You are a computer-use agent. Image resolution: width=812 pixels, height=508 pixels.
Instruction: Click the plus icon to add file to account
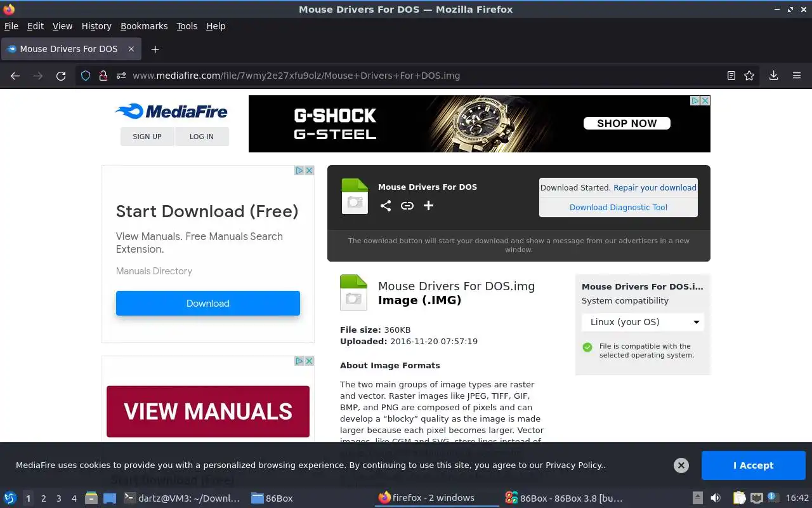click(429, 205)
